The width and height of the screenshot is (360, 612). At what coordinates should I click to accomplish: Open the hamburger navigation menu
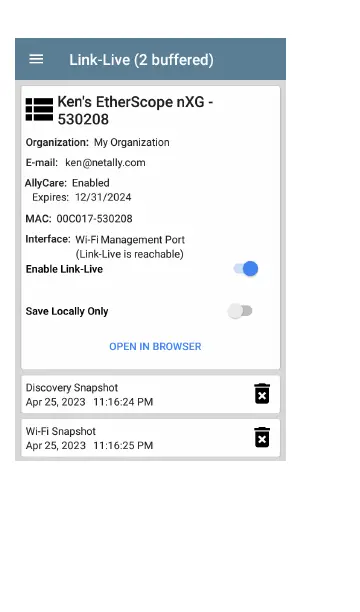(36, 59)
